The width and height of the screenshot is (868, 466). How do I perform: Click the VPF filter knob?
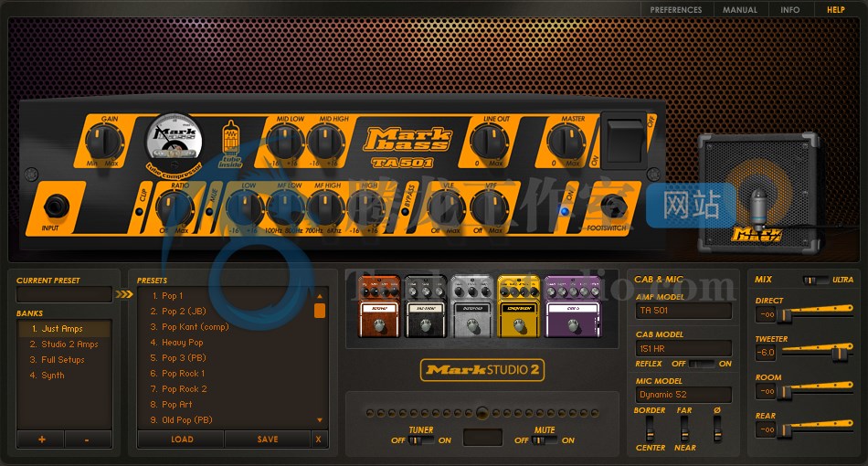coord(489,208)
